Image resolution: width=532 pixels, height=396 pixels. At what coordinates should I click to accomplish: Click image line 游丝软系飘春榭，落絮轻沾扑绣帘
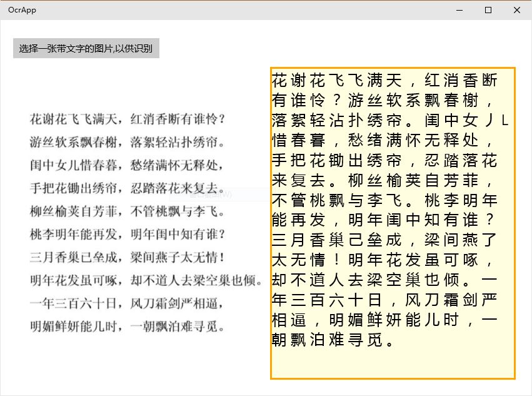127,142
